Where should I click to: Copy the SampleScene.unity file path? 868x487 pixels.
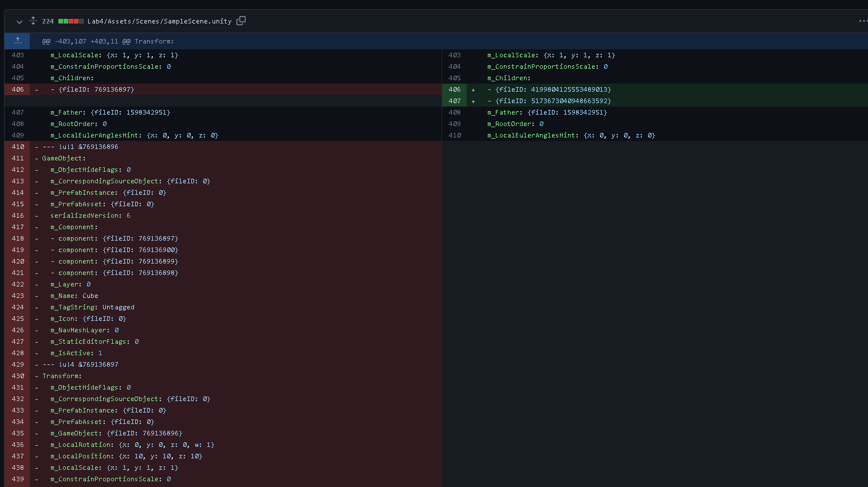(241, 21)
